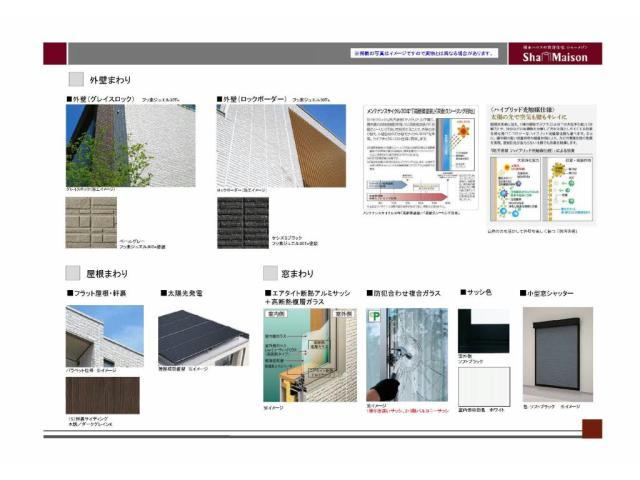Click gray square icon beside 屋根まわり heading
Image resolution: width=640 pixels, height=480 pixels.
[x=75, y=272]
